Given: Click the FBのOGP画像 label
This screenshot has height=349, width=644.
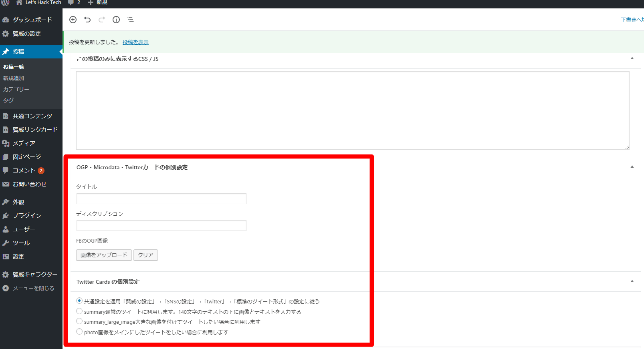Looking at the screenshot, I should (x=92, y=241).
